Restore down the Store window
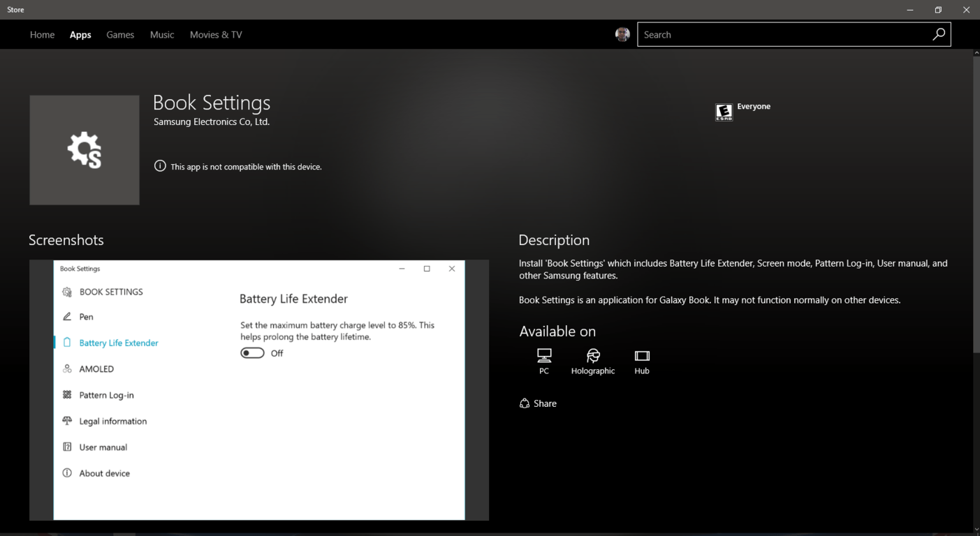Viewport: 980px width, 536px height. tap(938, 10)
